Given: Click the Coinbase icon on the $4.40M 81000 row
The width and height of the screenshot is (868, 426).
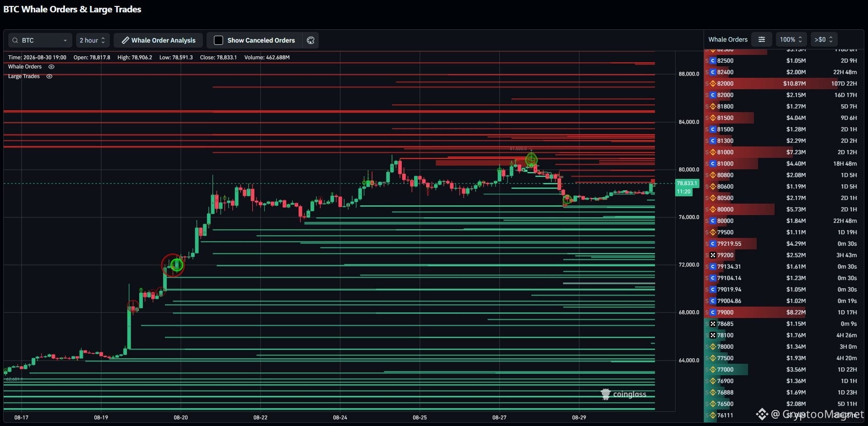Looking at the screenshot, I should point(713,164).
